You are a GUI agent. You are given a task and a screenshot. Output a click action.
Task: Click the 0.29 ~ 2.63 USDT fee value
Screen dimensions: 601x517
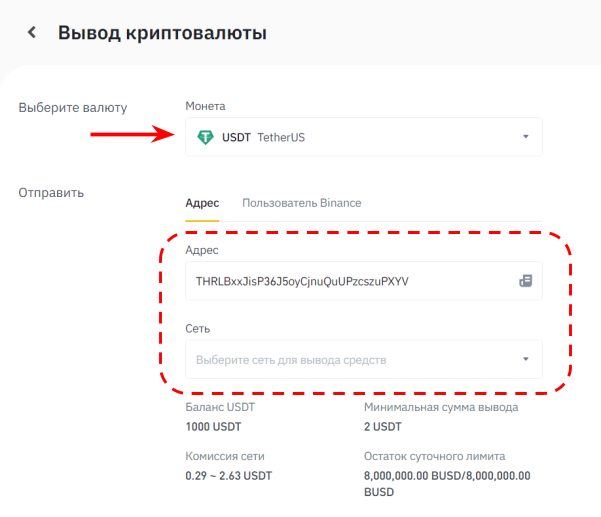[229, 476]
